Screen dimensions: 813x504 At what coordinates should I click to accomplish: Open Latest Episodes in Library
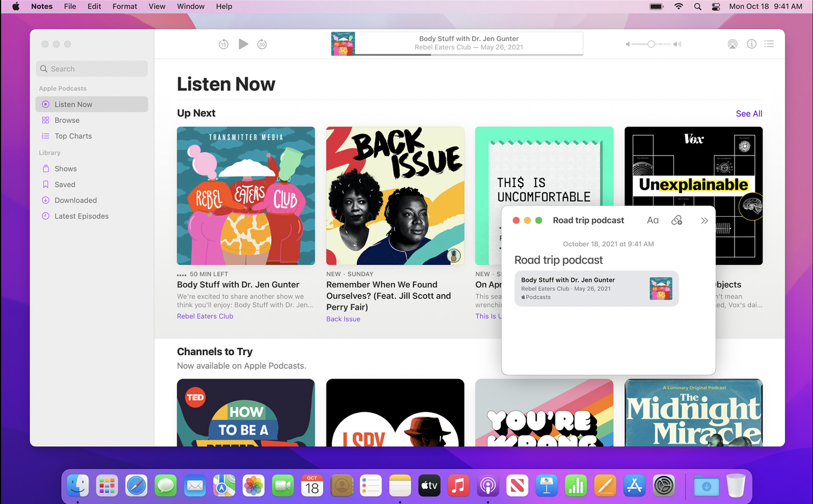(x=92, y=216)
